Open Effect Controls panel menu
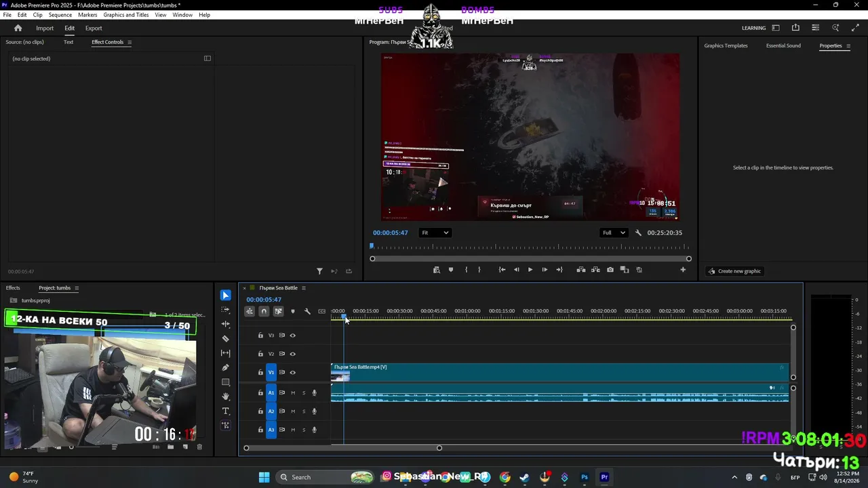The width and height of the screenshot is (868, 488). click(x=130, y=42)
